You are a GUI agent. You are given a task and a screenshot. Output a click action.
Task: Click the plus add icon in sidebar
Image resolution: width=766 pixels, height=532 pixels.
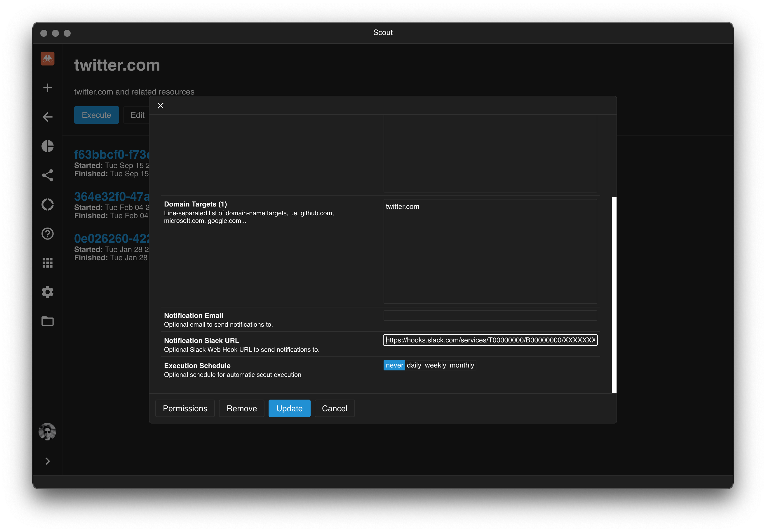47,88
